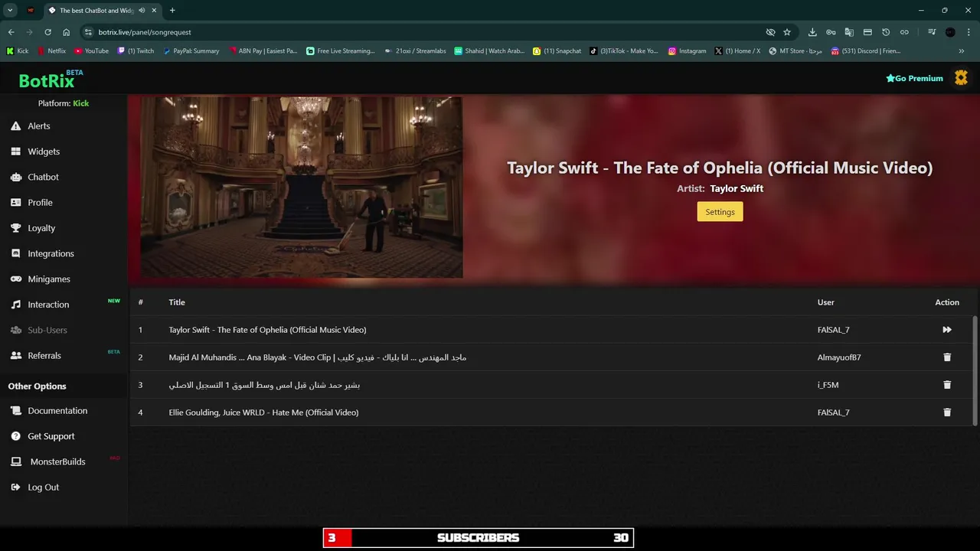The height and width of the screenshot is (551, 980).
Task: Open Kick bookmark
Action: tap(18, 51)
